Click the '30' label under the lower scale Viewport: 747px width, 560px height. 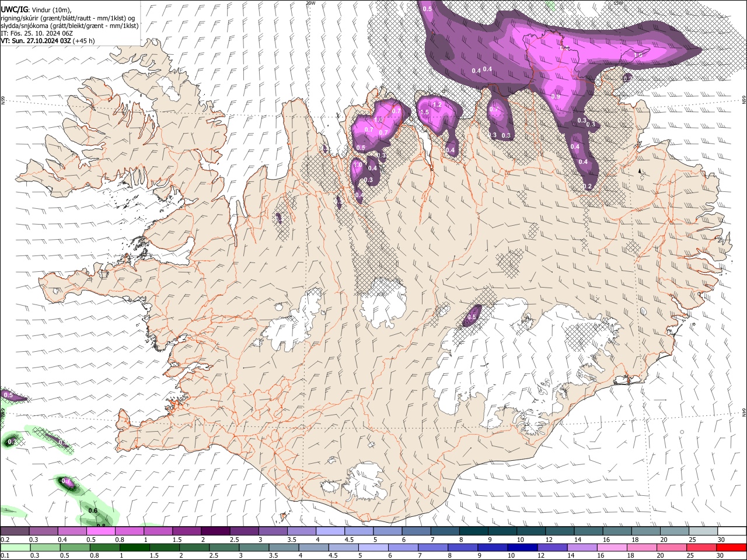(719, 556)
